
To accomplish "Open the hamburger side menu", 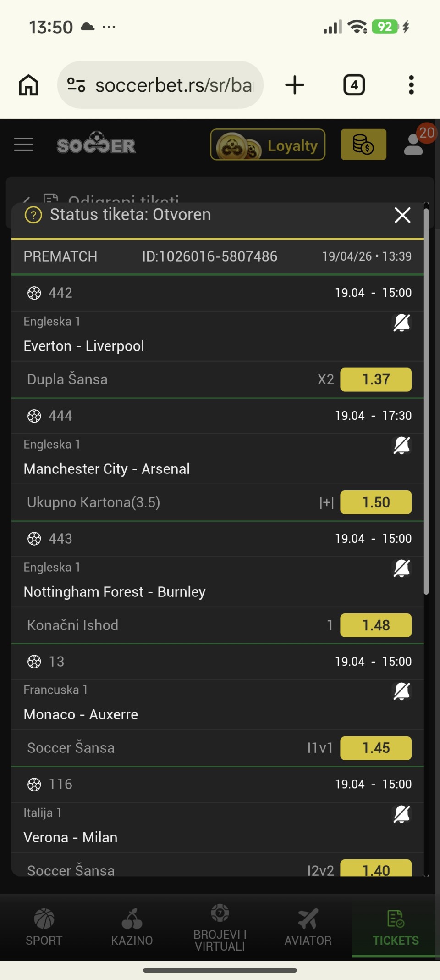I will coord(24,145).
